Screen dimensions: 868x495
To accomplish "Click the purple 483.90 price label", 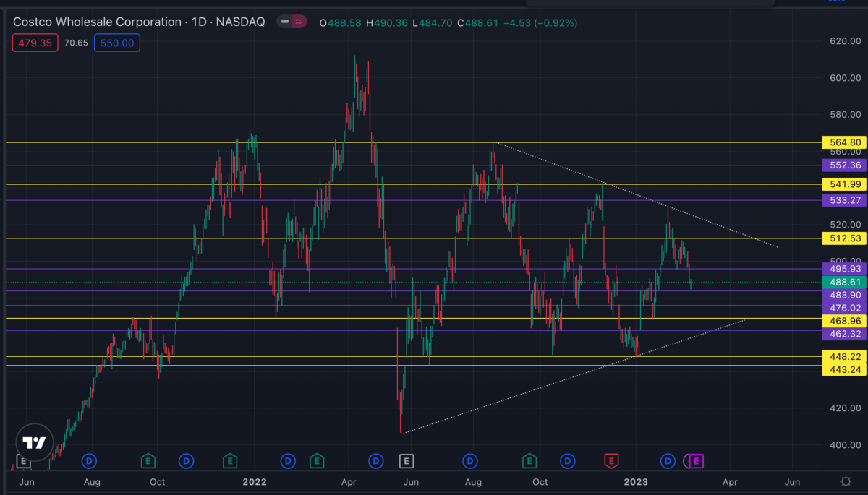I will pos(844,295).
